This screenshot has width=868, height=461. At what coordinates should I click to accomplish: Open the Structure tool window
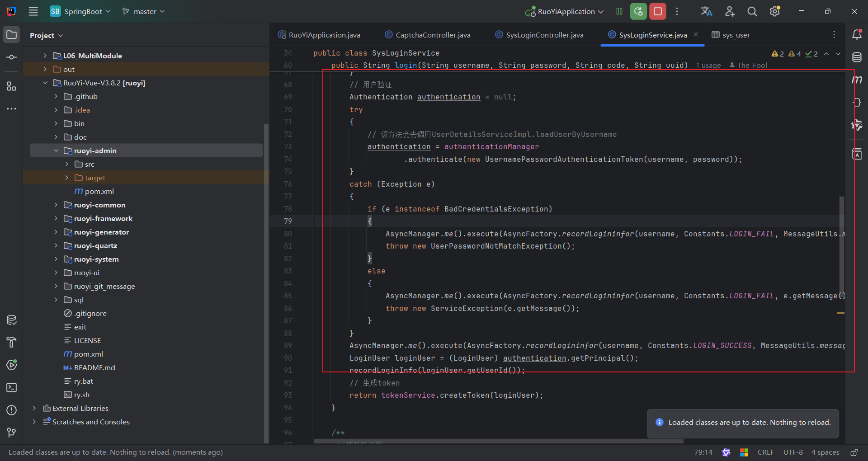[12, 86]
